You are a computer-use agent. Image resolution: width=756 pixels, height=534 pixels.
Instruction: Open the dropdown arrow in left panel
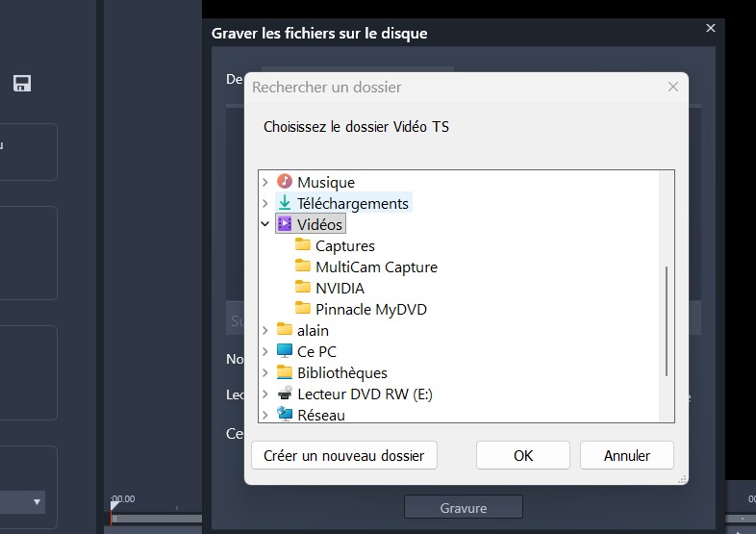click(x=38, y=502)
